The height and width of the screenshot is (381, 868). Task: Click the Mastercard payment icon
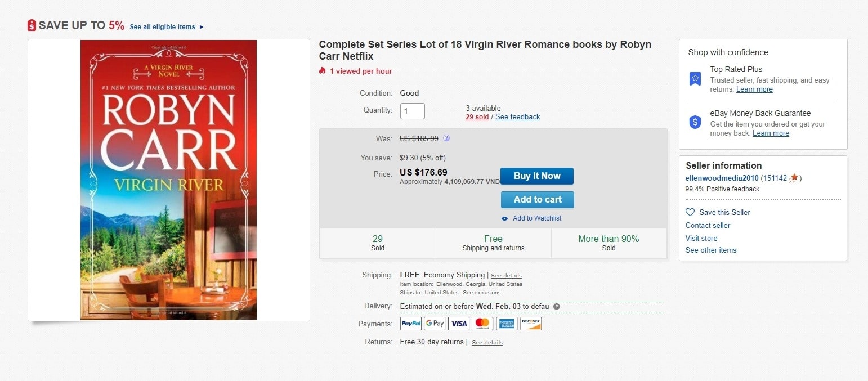tap(482, 324)
